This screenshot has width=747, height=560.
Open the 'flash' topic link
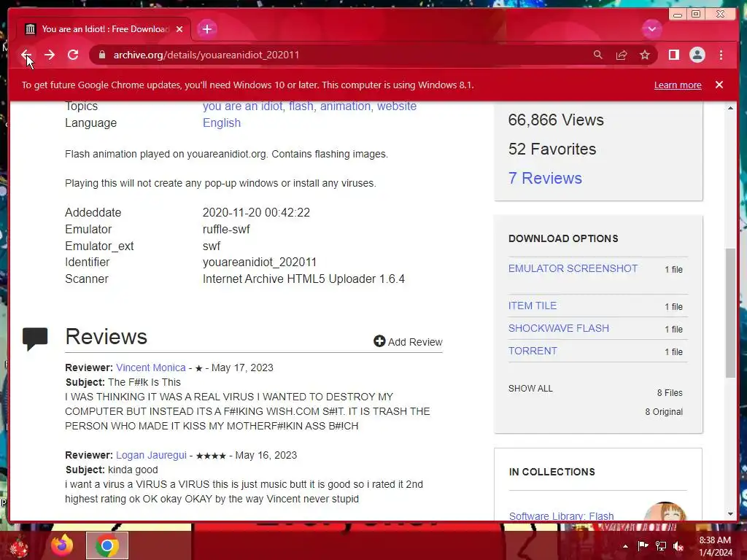[x=301, y=106]
